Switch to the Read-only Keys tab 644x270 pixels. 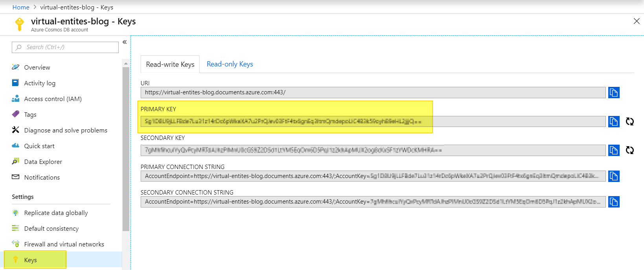[230, 64]
